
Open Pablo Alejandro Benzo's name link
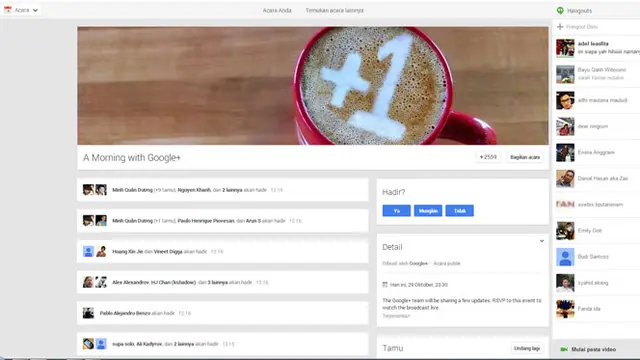[x=125, y=313]
